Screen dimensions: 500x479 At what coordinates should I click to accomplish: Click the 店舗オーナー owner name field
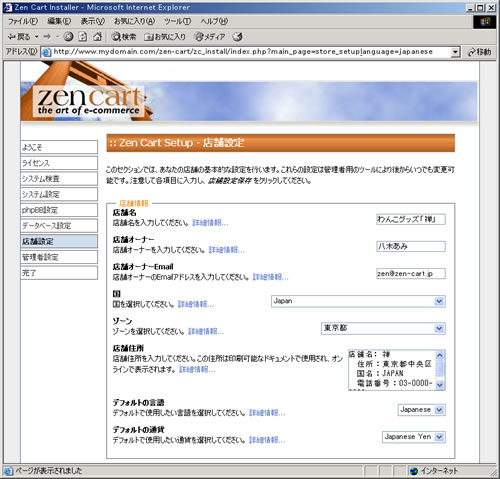click(x=411, y=246)
